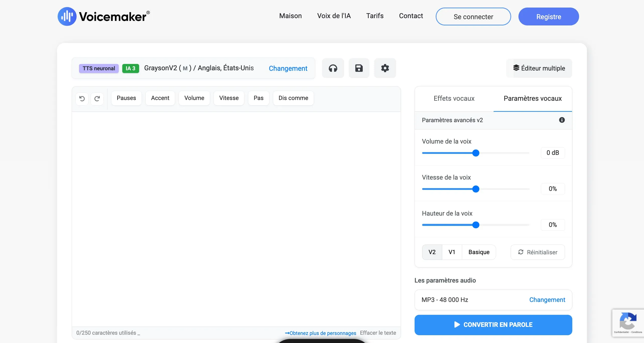Switch to the Effets vocaux tab
The image size is (644, 343).
454,98
